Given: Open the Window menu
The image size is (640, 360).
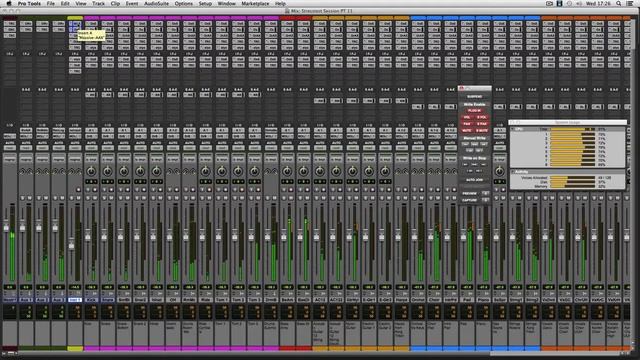Looking at the screenshot, I should (227, 3).
